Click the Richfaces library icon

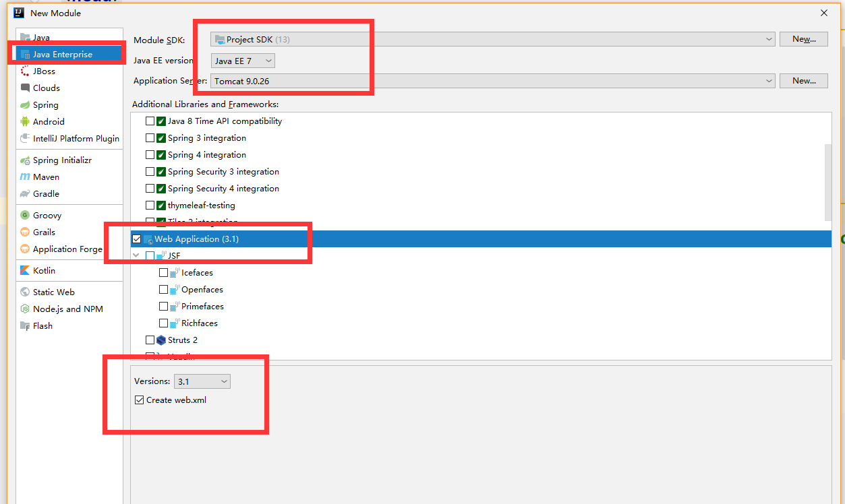click(x=175, y=323)
